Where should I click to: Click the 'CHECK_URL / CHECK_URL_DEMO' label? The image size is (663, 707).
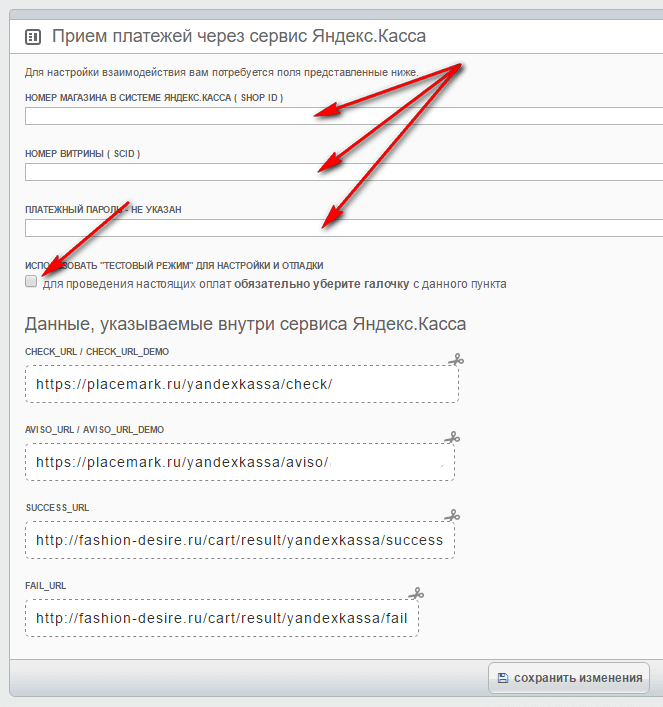[97, 352]
